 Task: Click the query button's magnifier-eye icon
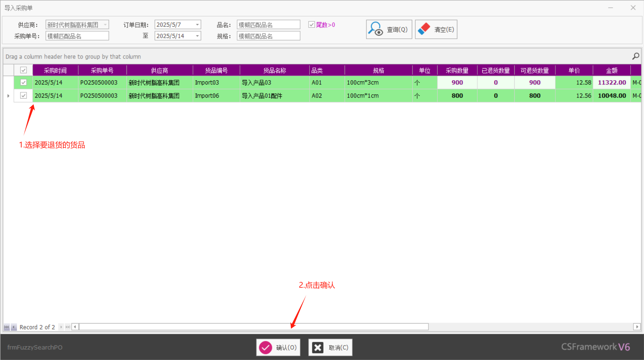pos(375,29)
